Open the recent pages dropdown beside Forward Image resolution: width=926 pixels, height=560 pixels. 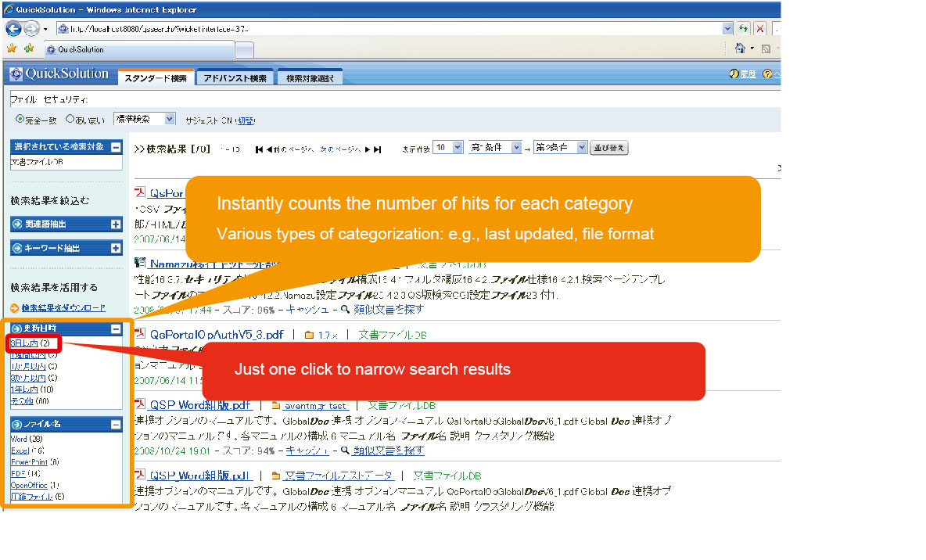(x=45, y=28)
